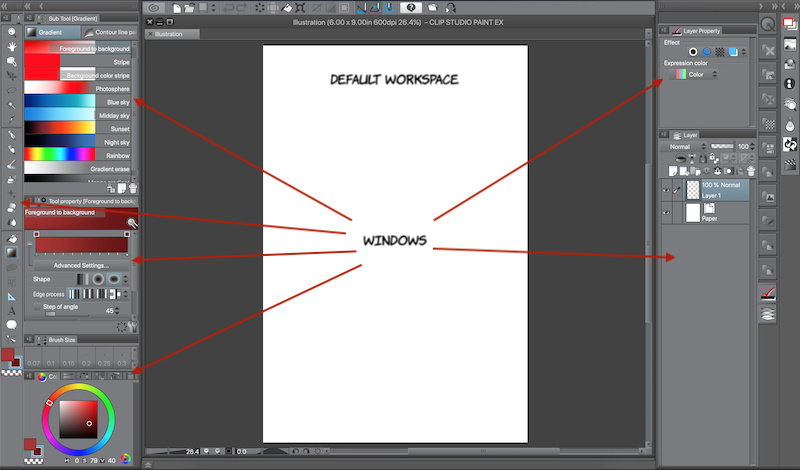Select the Decoration sparkle tool

point(11,193)
